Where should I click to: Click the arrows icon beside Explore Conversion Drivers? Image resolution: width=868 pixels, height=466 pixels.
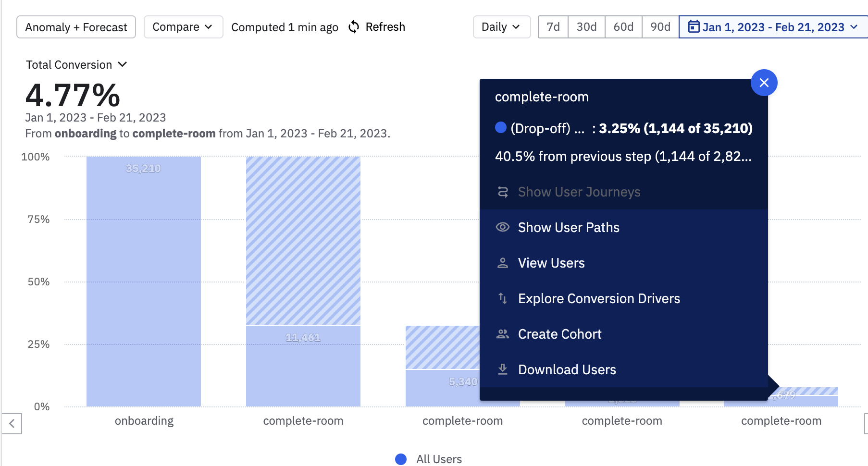coord(503,298)
